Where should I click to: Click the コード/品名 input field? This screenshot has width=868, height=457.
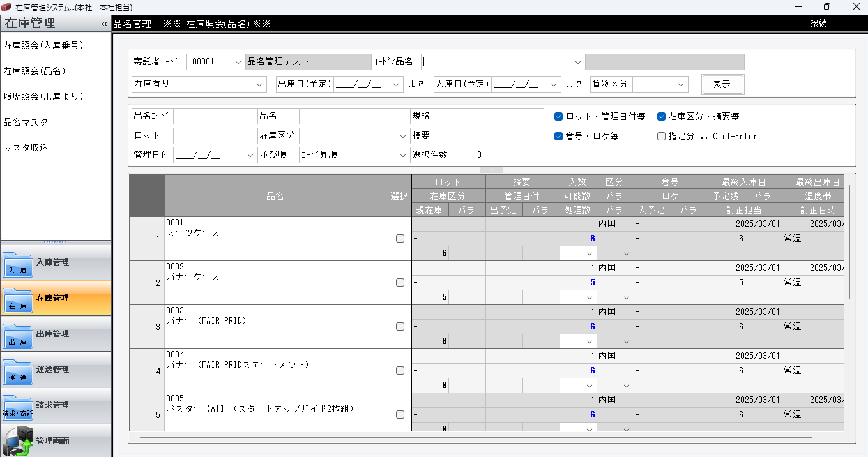tap(498, 62)
